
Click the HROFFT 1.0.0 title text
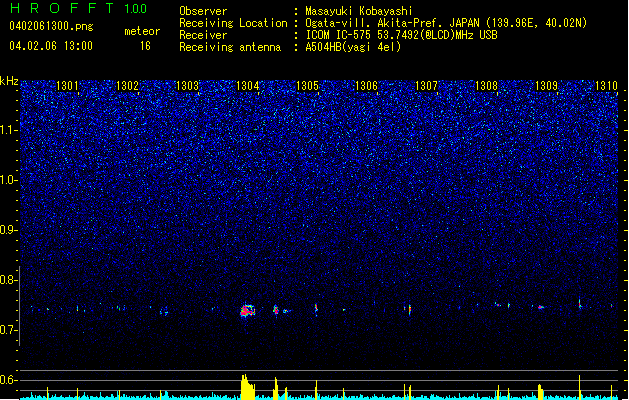[78, 8]
